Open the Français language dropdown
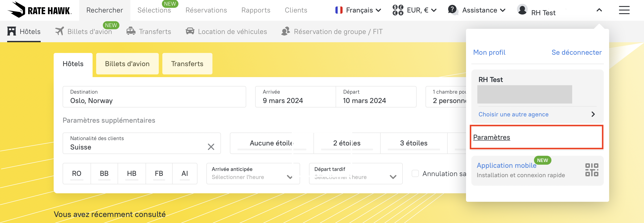Image resolution: width=644 pixels, height=223 pixels. point(358,10)
